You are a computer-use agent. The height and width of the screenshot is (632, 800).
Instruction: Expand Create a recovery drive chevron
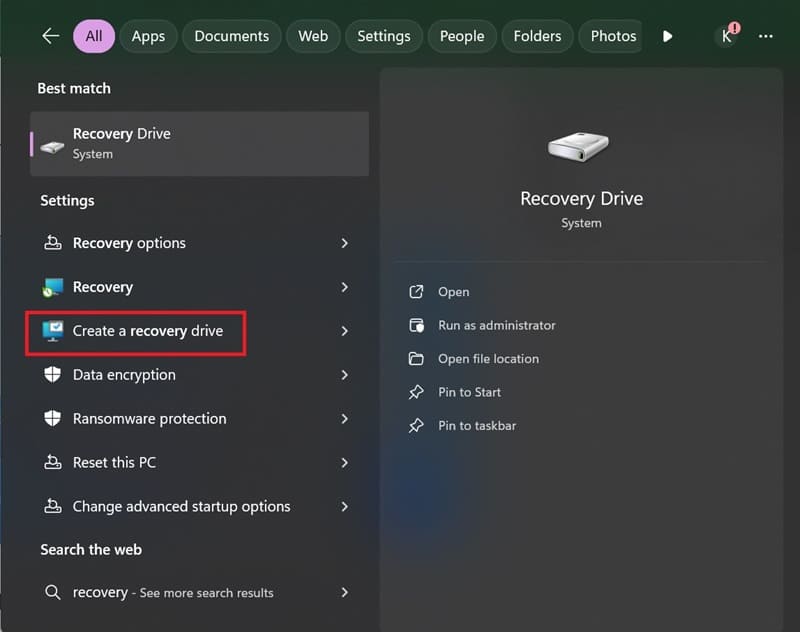(345, 331)
